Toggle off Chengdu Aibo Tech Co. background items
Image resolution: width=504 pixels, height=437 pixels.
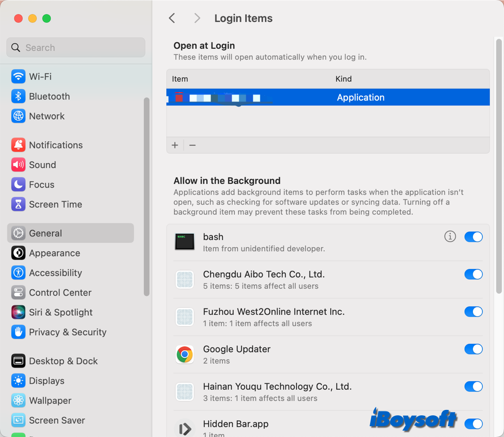473,274
